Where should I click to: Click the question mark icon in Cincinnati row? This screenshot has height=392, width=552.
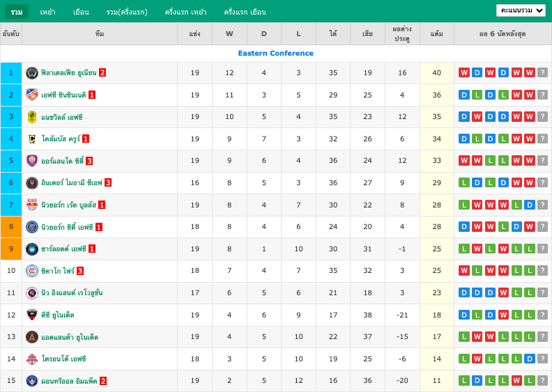tap(542, 95)
